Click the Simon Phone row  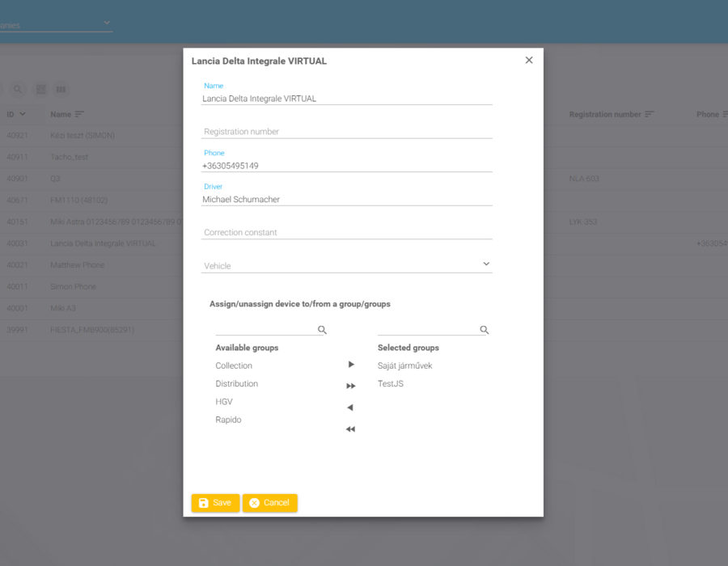coord(74,287)
